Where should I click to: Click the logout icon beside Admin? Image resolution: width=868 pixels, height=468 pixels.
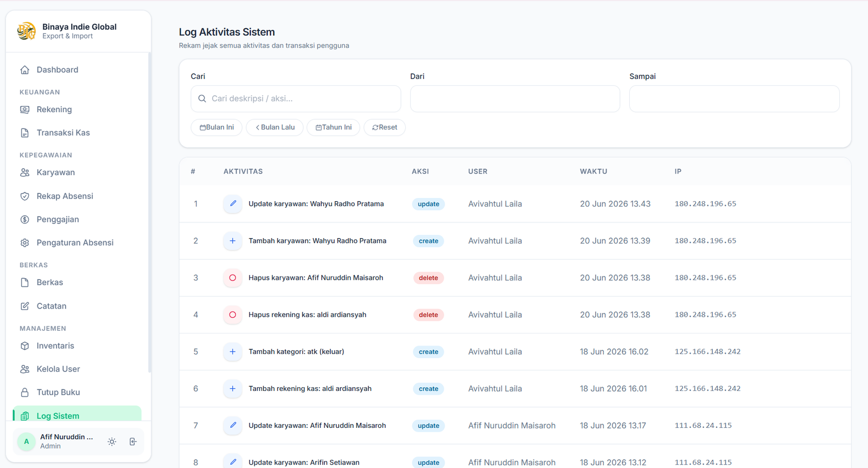click(x=133, y=442)
